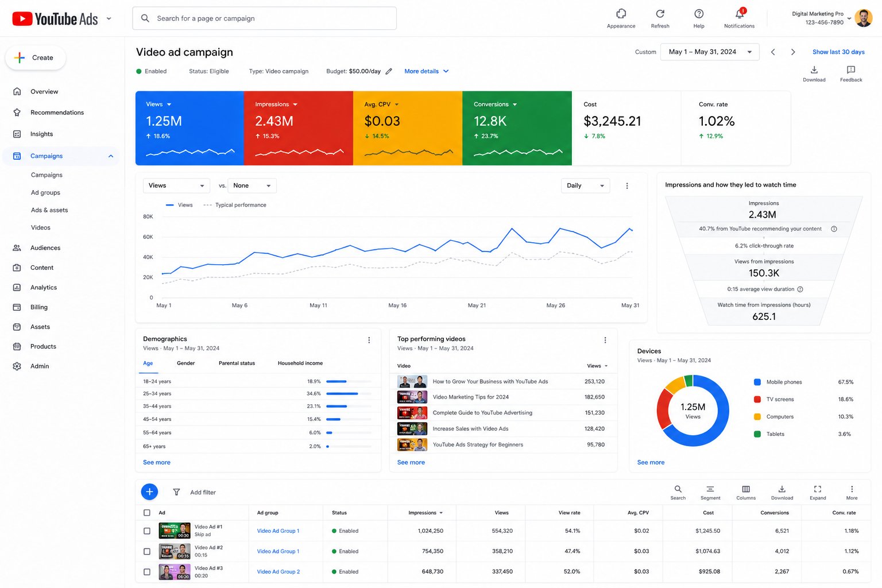Click the TV screens red legend swatch
Screen dimensions: 882x588
coord(757,399)
